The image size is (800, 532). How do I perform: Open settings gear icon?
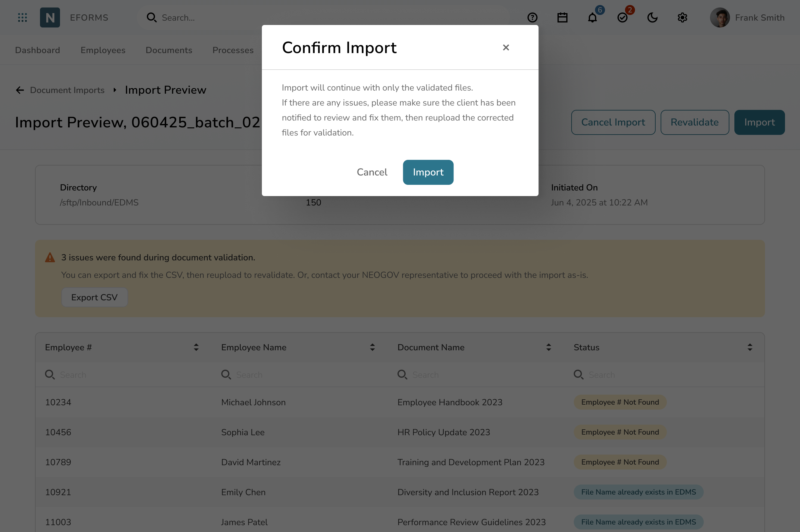[682, 18]
